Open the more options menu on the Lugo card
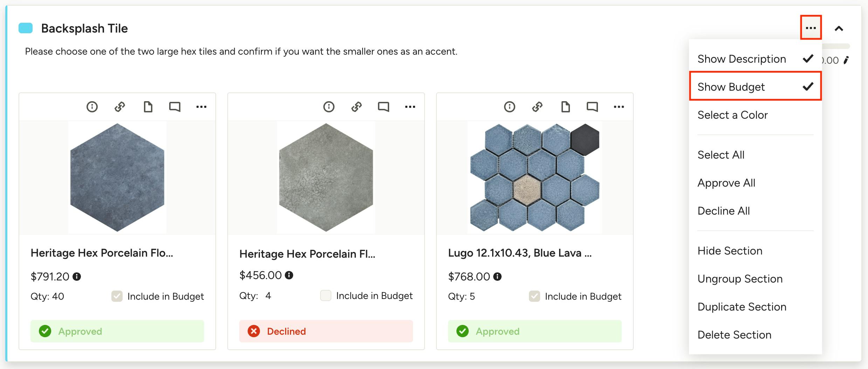The height and width of the screenshot is (369, 868). coord(619,107)
